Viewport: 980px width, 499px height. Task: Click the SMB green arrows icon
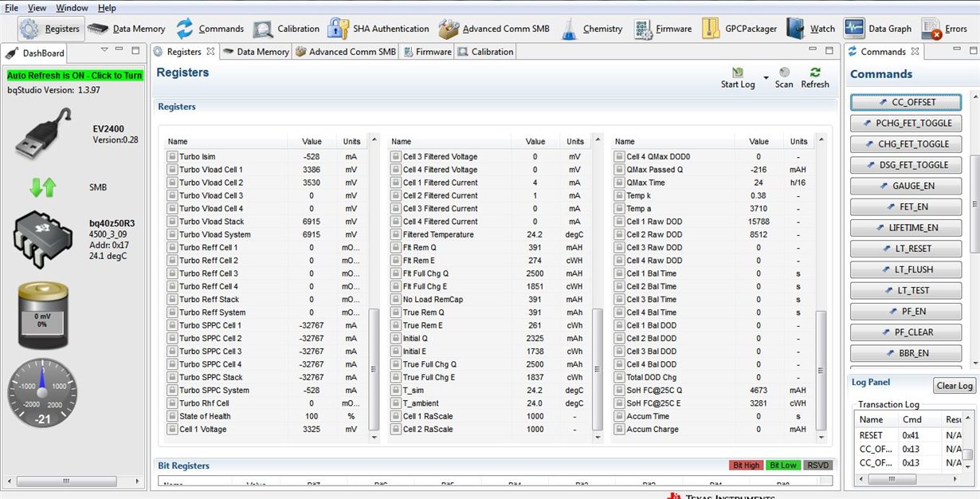[43, 188]
